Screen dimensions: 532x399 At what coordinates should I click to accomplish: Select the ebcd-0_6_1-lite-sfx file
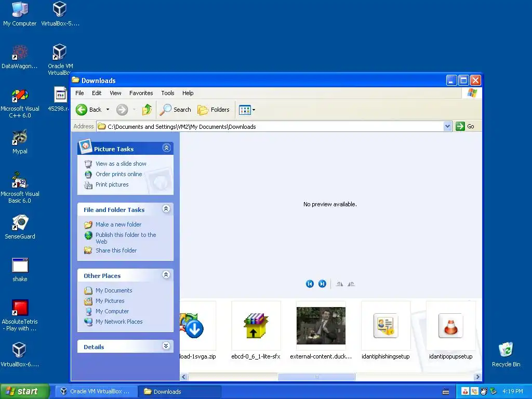point(256,330)
